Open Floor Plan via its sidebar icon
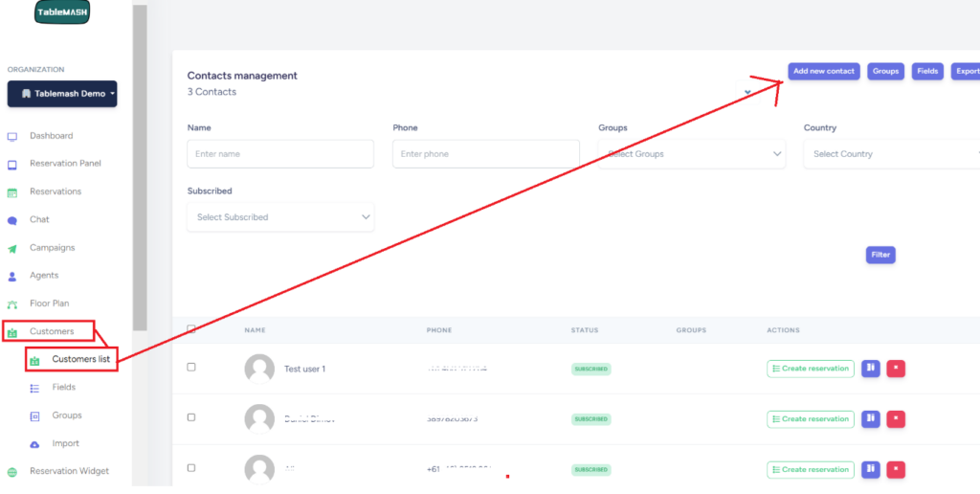This screenshot has width=980, height=494. pyautogui.click(x=12, y=303)
